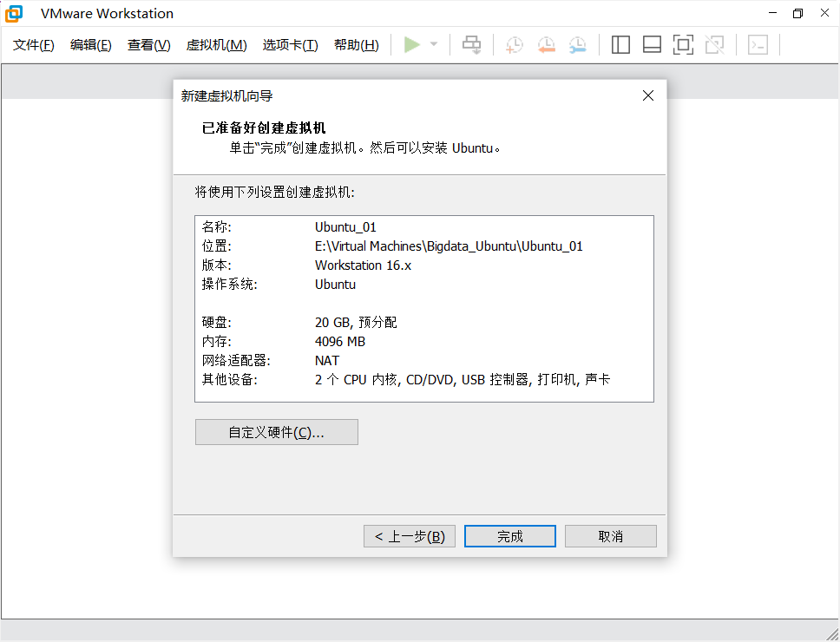This screenshot has height=642, width=840.
Task: Enter full screen mode icon
Action: click(x=683, y=45)
